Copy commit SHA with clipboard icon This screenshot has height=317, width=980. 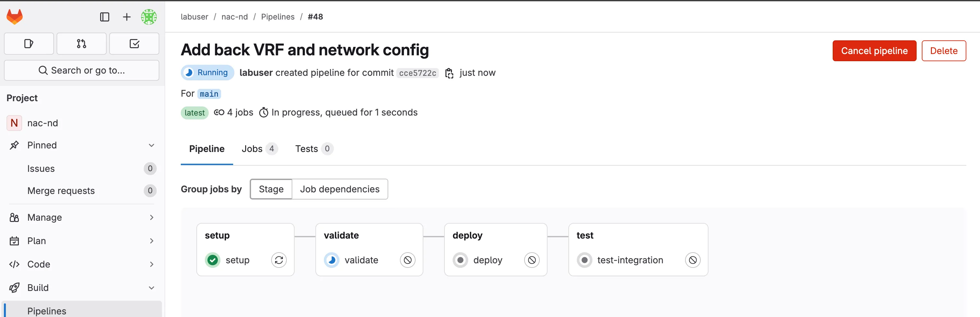click(x=449, y=73)
